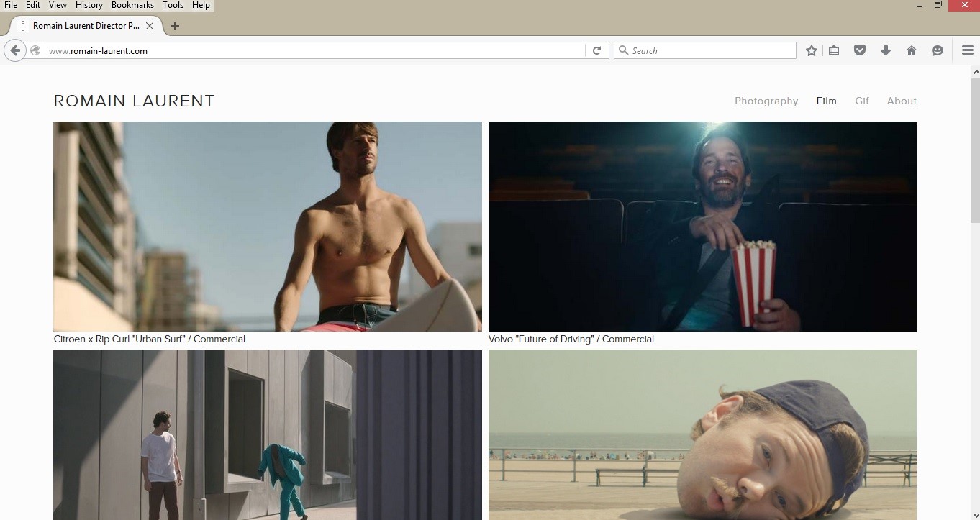Click the ROMAIN LAURENT site title
The height and width of the screenshot is (520, 980).
pyautogui.click(x=134, y=101)
